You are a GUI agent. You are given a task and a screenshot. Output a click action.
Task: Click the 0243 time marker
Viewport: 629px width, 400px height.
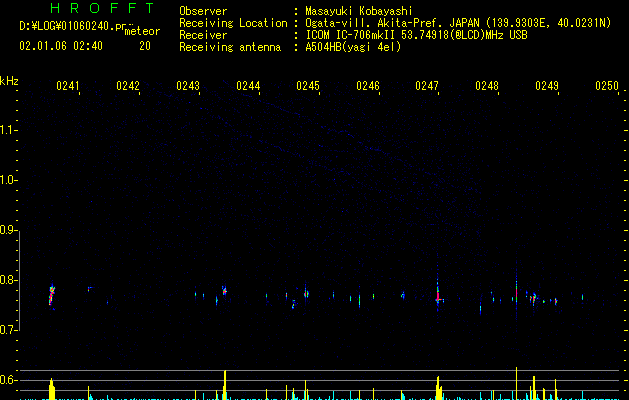(188, 85)
